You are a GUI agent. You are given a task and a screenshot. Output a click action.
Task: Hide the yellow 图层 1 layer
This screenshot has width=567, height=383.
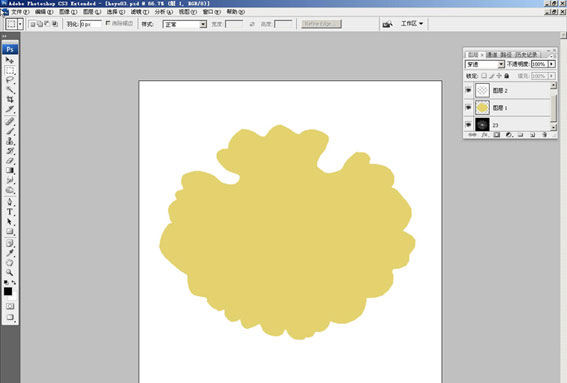pyautogui.click(x=468, y=107)
